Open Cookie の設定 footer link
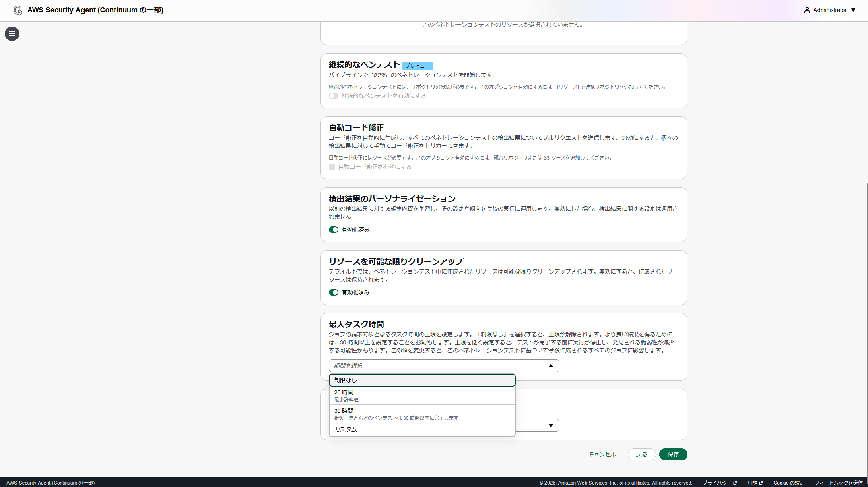 click(789, 483)
